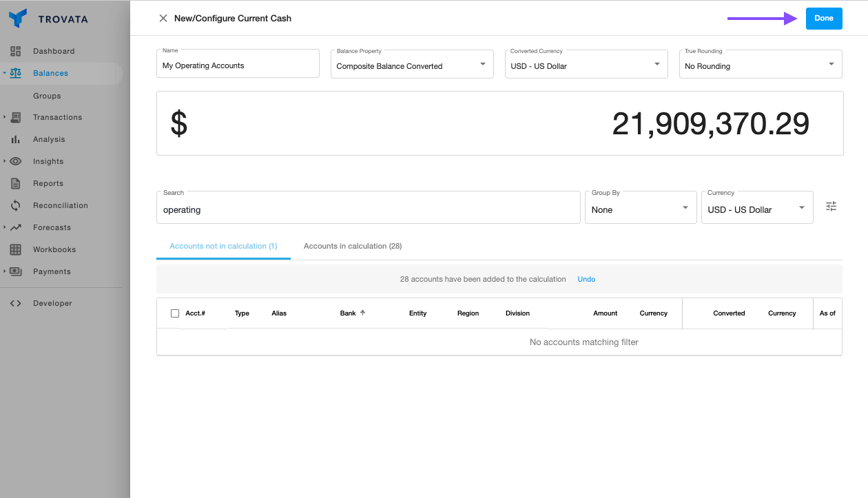Open the Group By dropdown
Image resolution: width=868 pixels, height=498 pixels.
[685, 207]
